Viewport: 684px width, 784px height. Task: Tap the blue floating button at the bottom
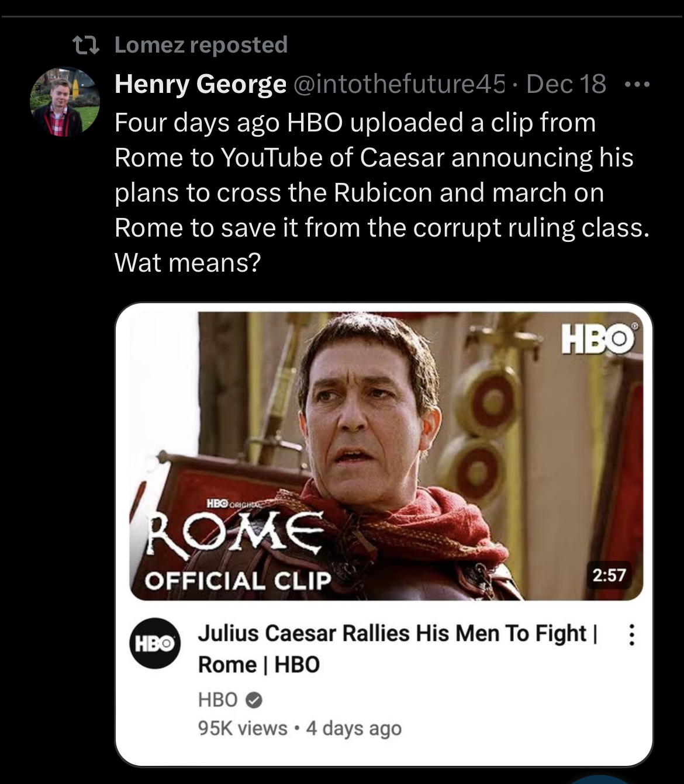(601, 779)
